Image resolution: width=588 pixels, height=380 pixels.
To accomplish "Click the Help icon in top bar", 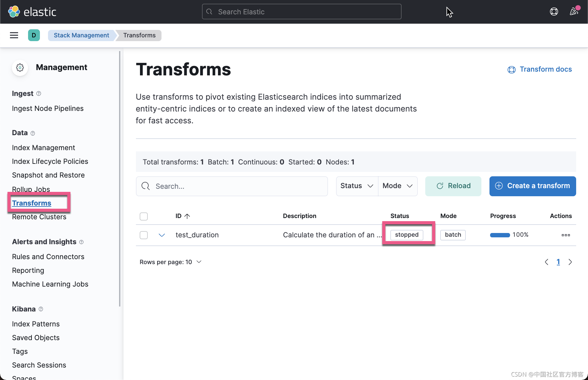I will (x=554, y=11).
